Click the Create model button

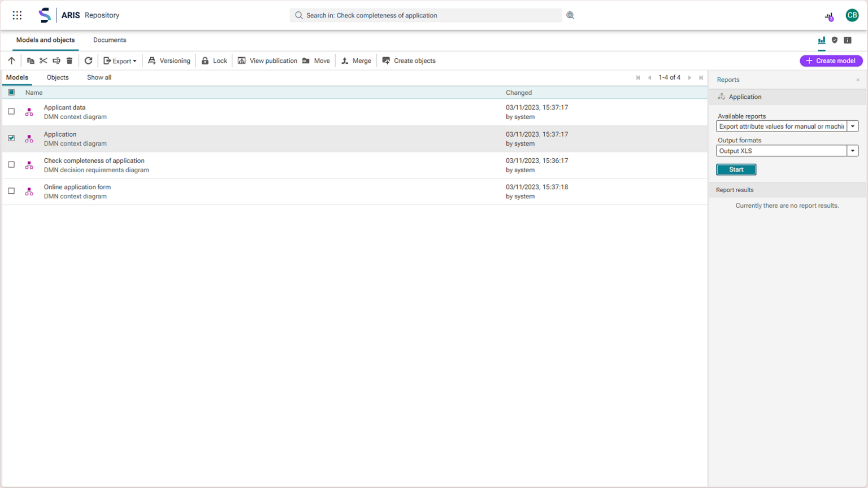point(831,60)
